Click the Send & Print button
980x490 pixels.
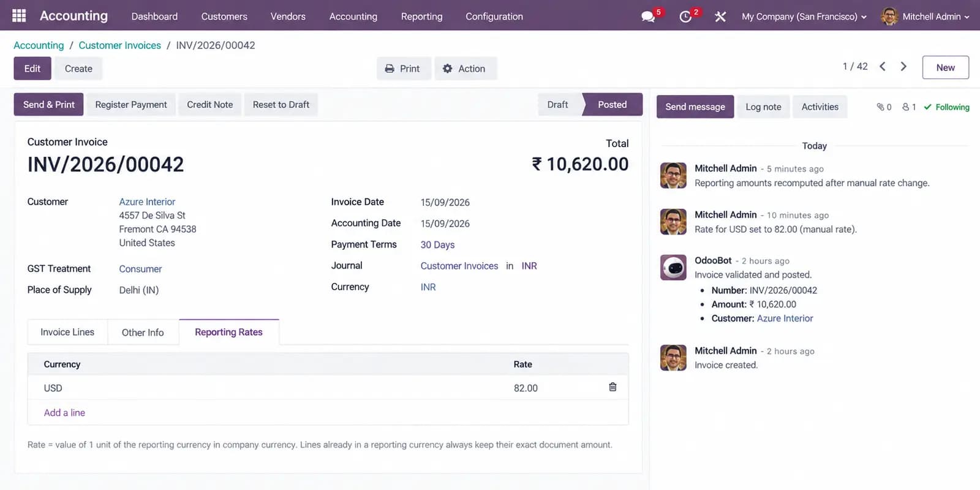coord(49,105)
